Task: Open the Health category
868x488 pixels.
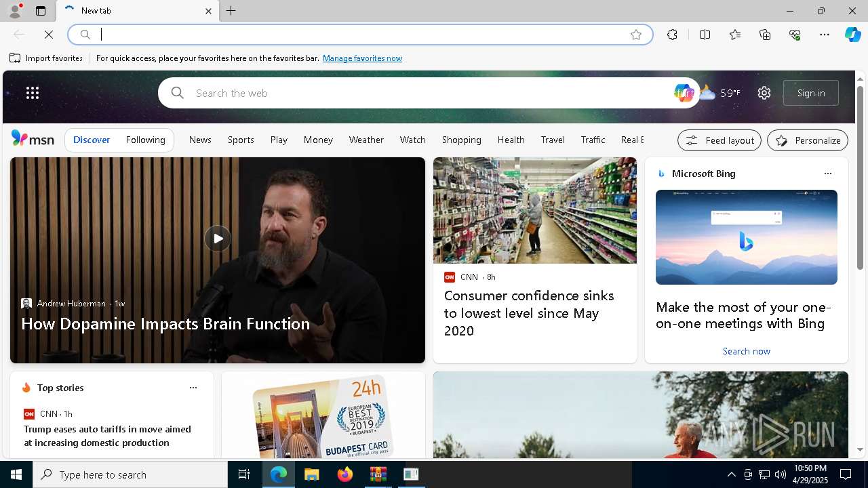Action: 511,140
